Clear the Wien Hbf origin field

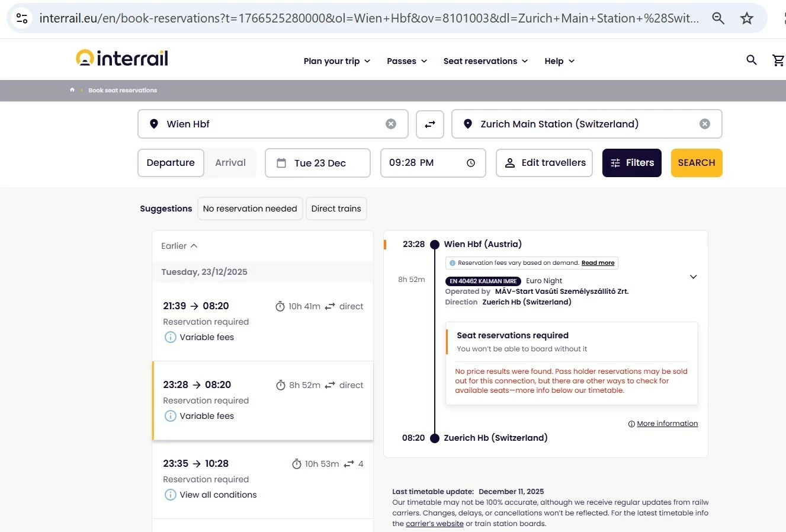[x=391, y=124]
